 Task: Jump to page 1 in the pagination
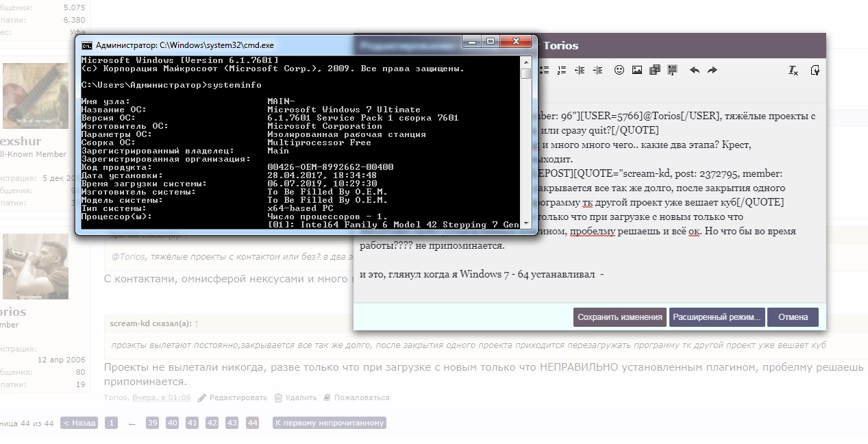point(112,423)
